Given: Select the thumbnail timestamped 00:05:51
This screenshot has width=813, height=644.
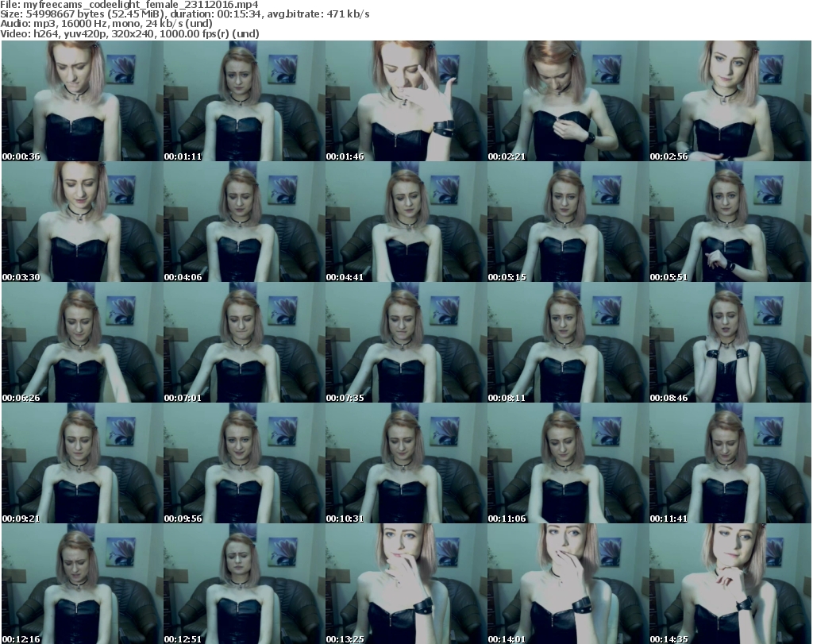Looking at the screenshot, I should [730, 222].
